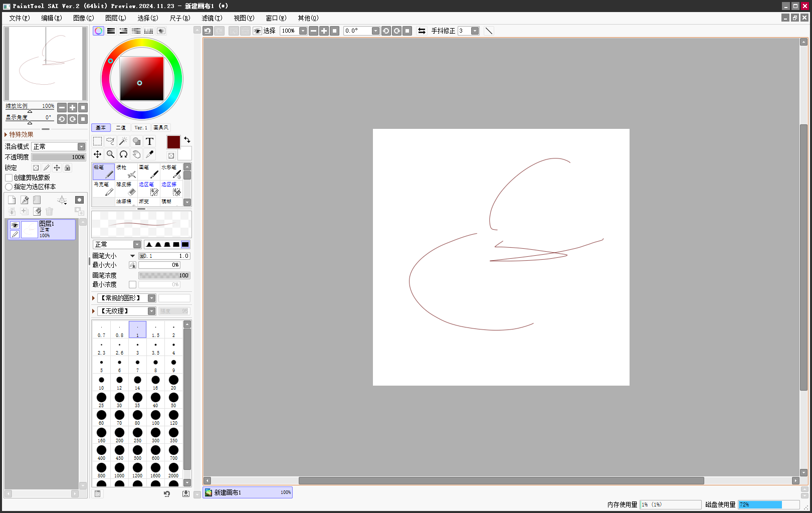Select the shape tool

(x=136, y=141)
